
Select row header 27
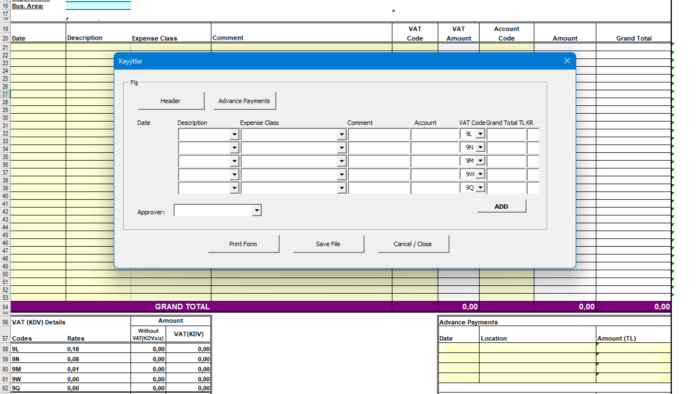pos(5,94)
